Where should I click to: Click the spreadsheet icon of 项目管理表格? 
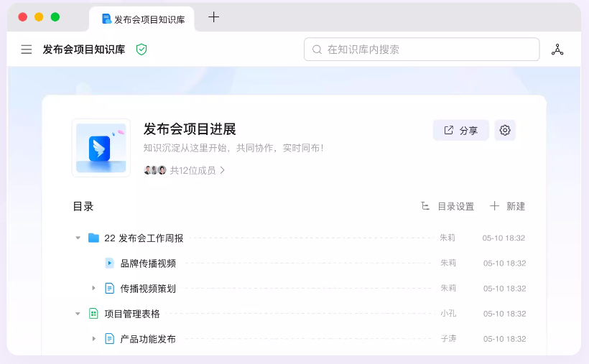click(x=93, y=313)
